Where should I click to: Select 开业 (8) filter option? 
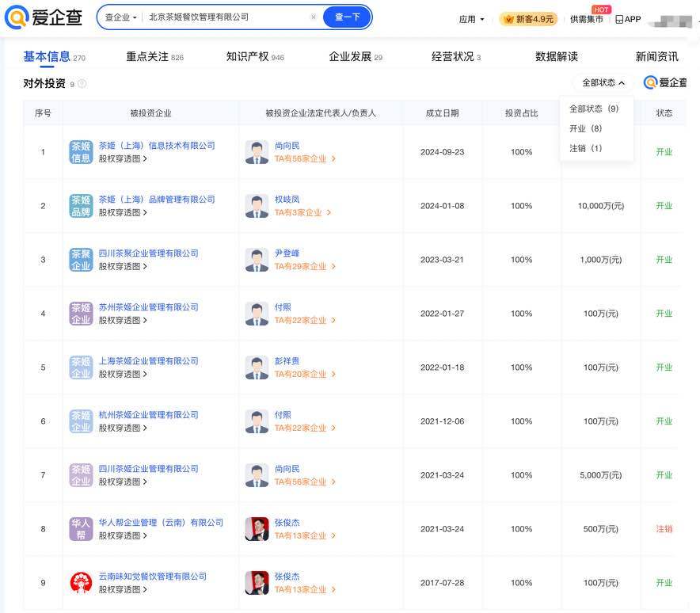[586, 128]
